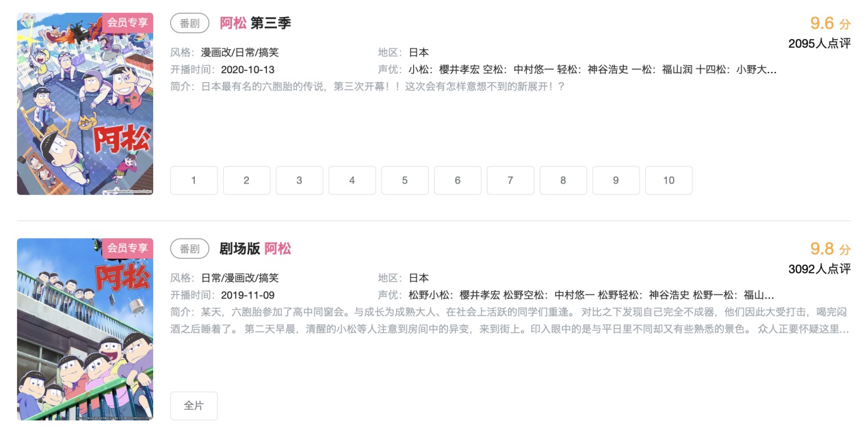
Task: Play episode 7 of 阿松 第三季
Action: pyautogui.click(x=510, y=181)
